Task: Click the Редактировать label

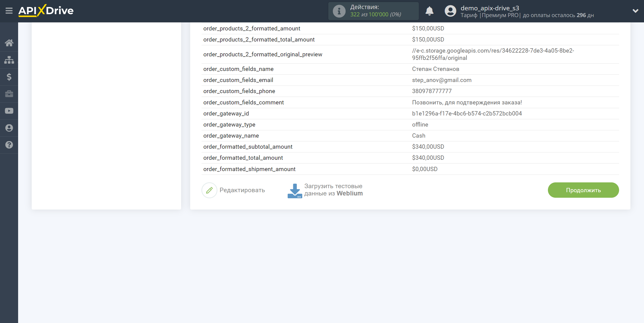Action: [242, 190]
